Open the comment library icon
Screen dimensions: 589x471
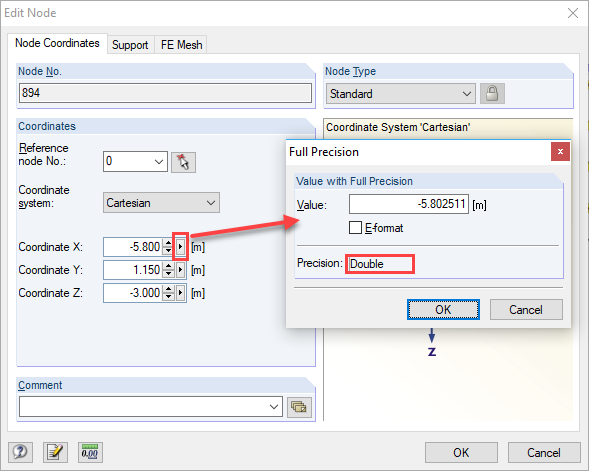point(299,407)
